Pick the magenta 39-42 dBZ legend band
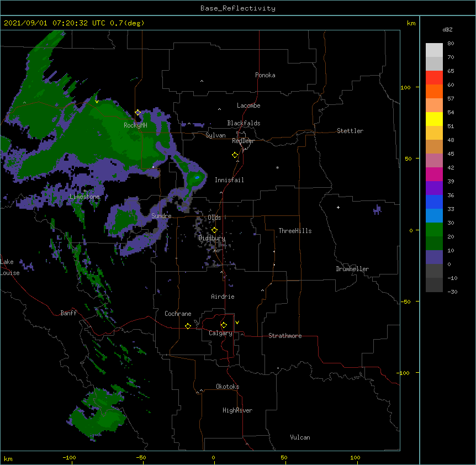 (x=434, y=174)
